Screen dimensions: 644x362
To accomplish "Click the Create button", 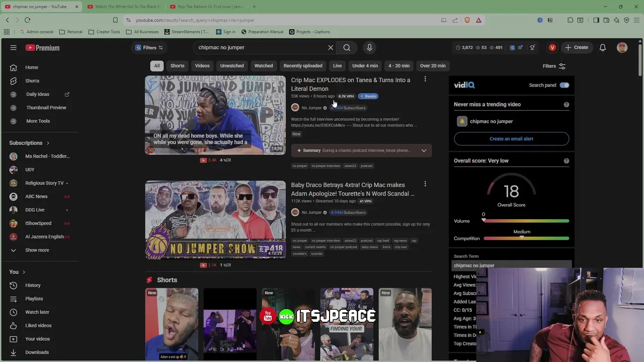I will pyautogui.click(x=576, y=48).
